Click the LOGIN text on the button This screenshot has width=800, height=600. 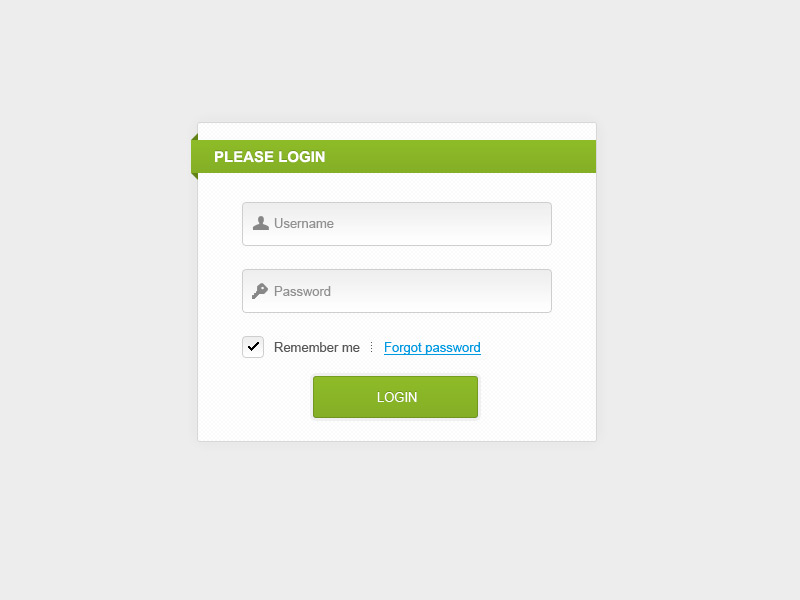pyautogui.click(x=397, y=397)
